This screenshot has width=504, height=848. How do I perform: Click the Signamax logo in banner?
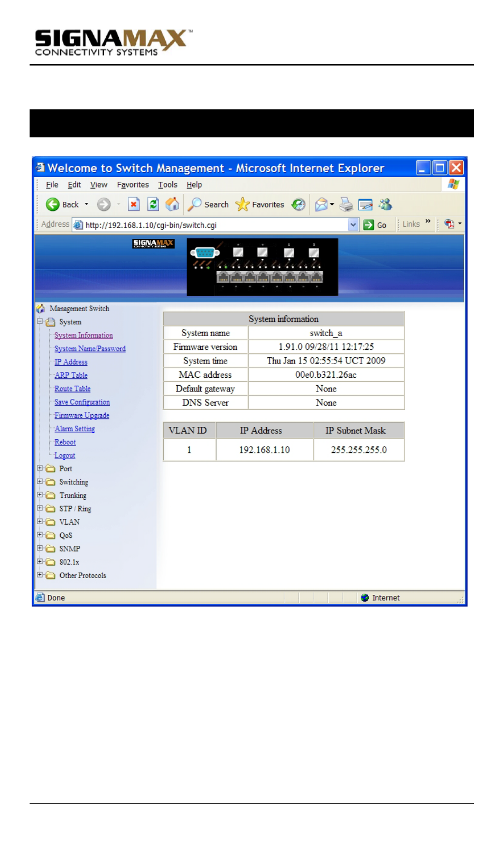coord(153,244)
